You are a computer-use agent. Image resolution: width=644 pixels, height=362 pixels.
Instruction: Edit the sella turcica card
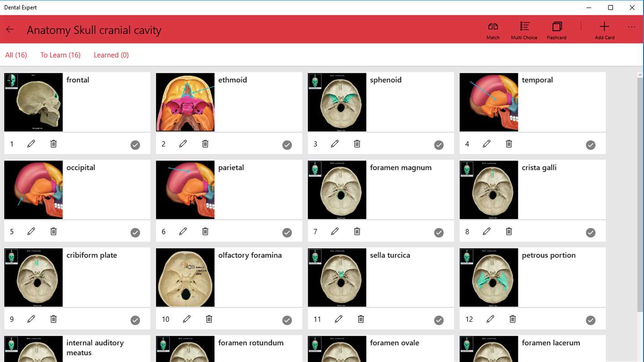[339, 319]
